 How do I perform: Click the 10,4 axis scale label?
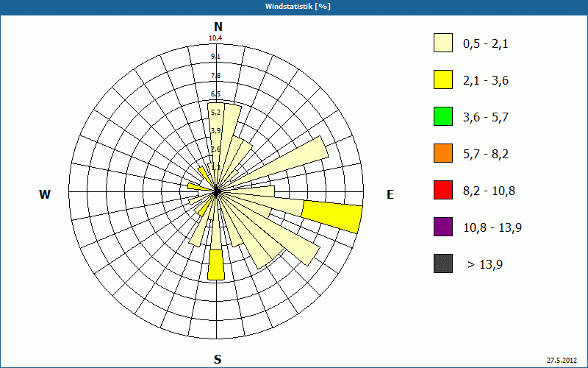[215, 38]
